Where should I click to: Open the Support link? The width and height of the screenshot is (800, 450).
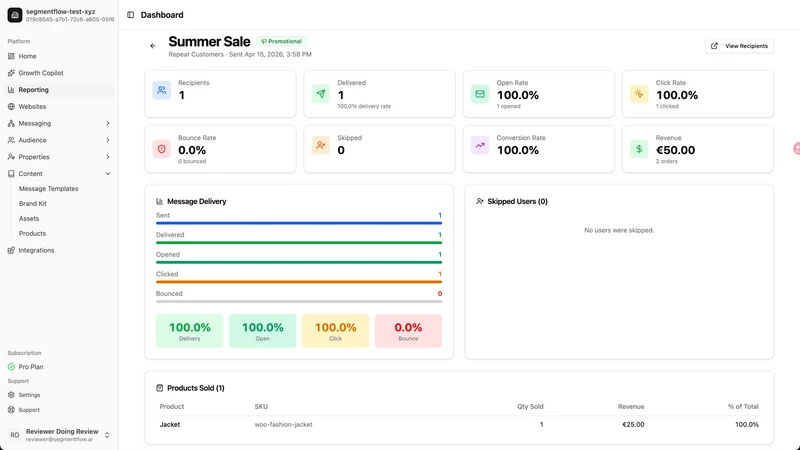coord(59,410)
